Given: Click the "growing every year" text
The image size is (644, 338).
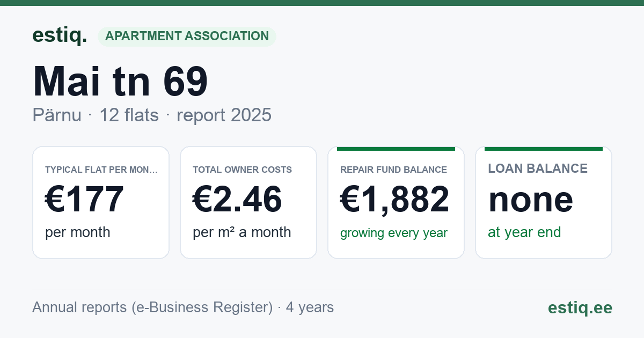Looking at the screenshot, I should click(x=394, y=233).
